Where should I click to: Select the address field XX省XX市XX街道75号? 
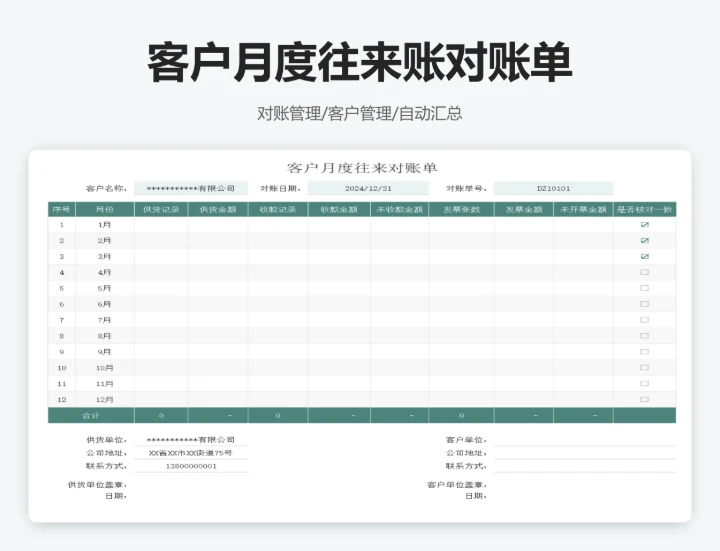click(191, 453)
